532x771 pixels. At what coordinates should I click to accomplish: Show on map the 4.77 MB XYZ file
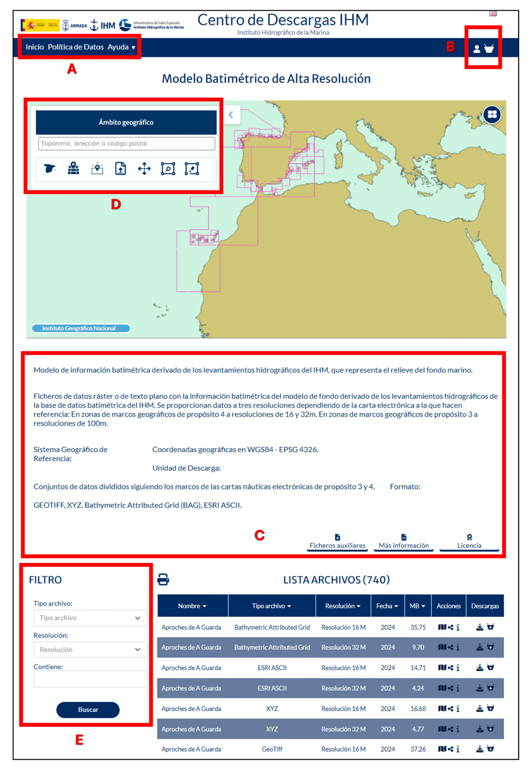pos(442,729)
